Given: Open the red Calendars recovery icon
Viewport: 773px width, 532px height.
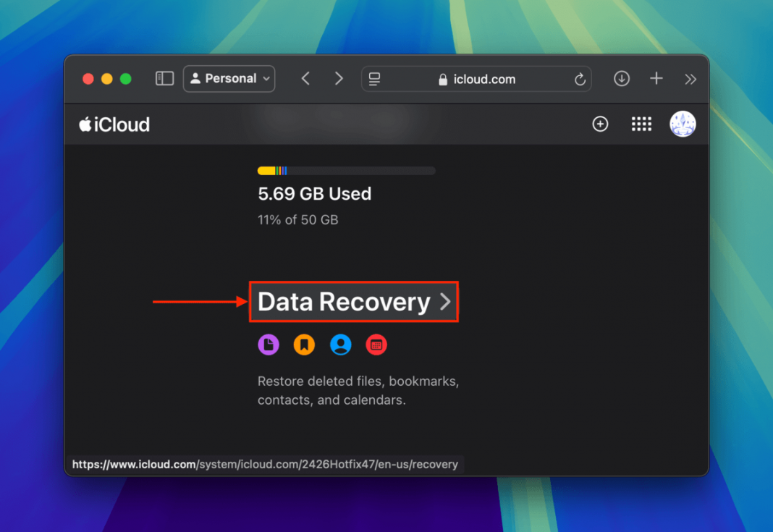Looking at the screenshot, I should coord(376,345).
